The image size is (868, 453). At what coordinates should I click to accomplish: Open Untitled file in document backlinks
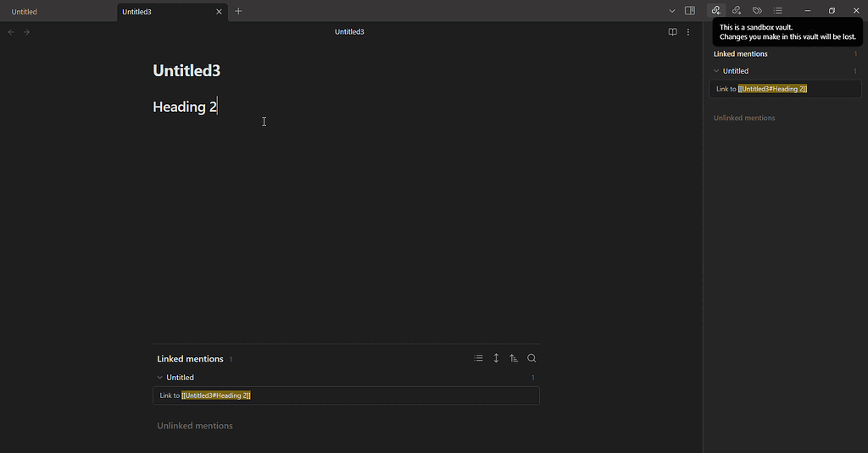[180, 378]
